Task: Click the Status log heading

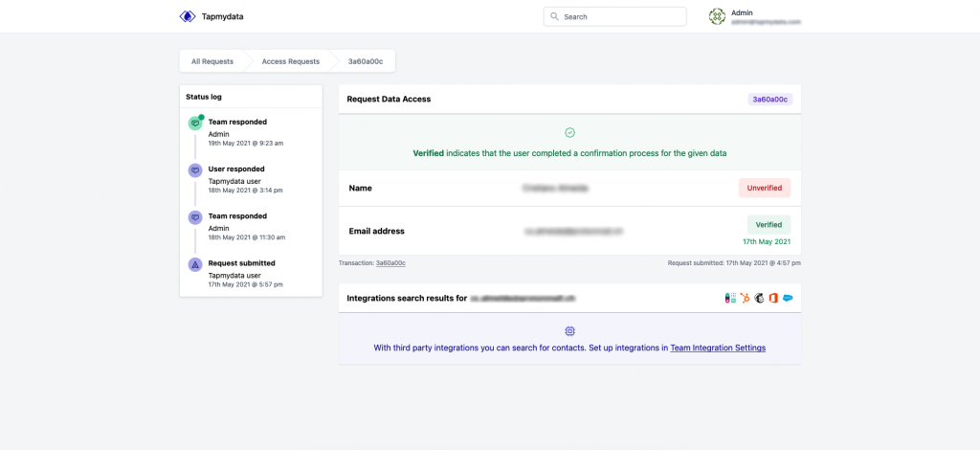Action: (204, 97)
